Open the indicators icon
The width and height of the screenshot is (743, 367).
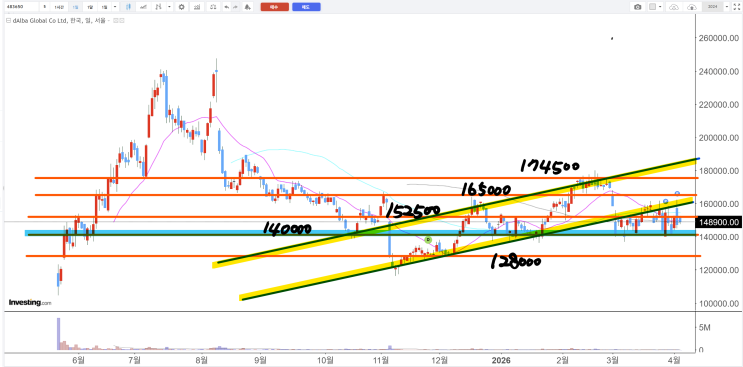pos(197,7)
